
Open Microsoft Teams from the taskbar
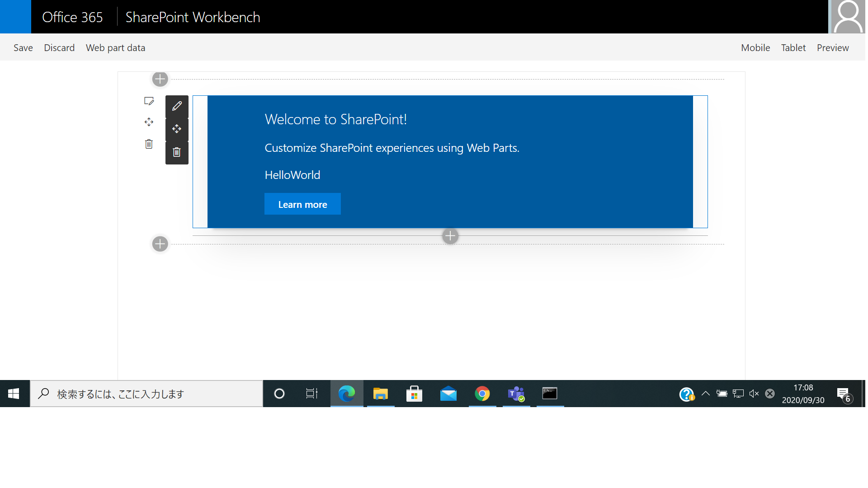tap(517, 394)
